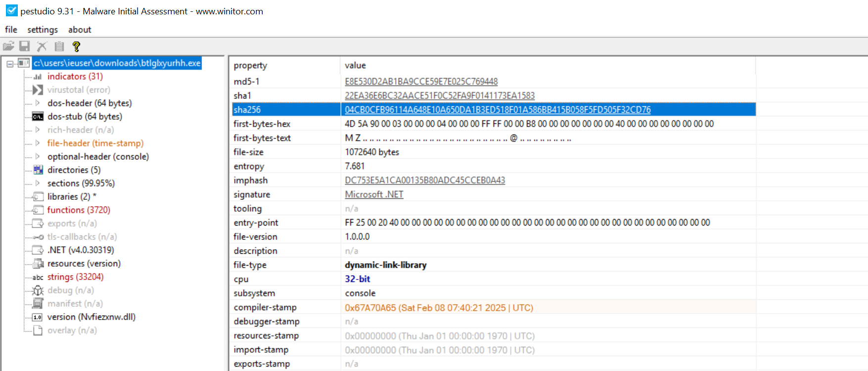
Task: Click the debug bug icon
Action: click(38, 290)
